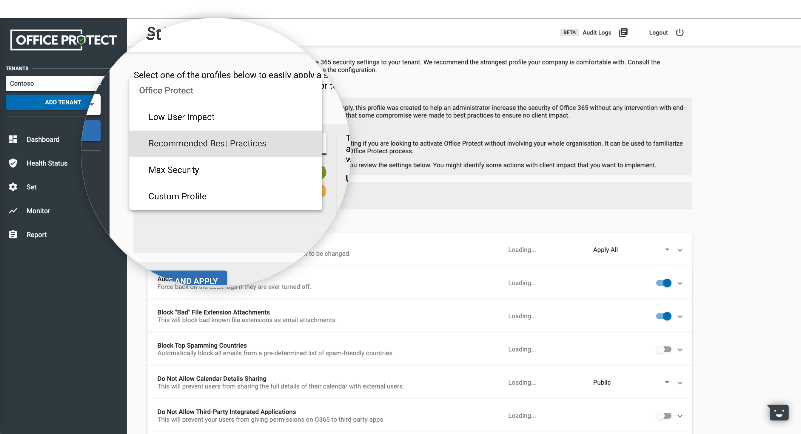Open the chat bot widget icon
The width and height of the screenshot is (801, 434).
(x=777, y=412)
